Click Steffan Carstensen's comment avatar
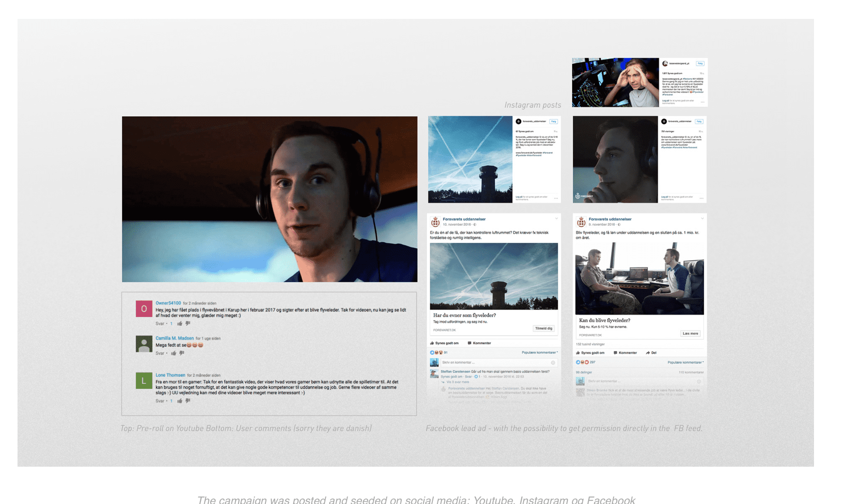Image resolution: width=861 pixels, height=504 pixels. pyautogui.click(x=434, y=374)
